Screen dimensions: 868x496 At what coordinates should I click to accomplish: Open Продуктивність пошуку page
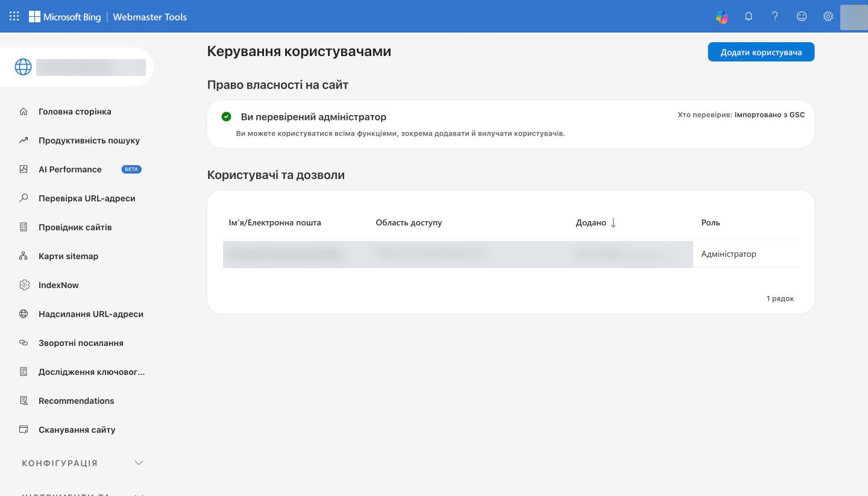(89, 140)
